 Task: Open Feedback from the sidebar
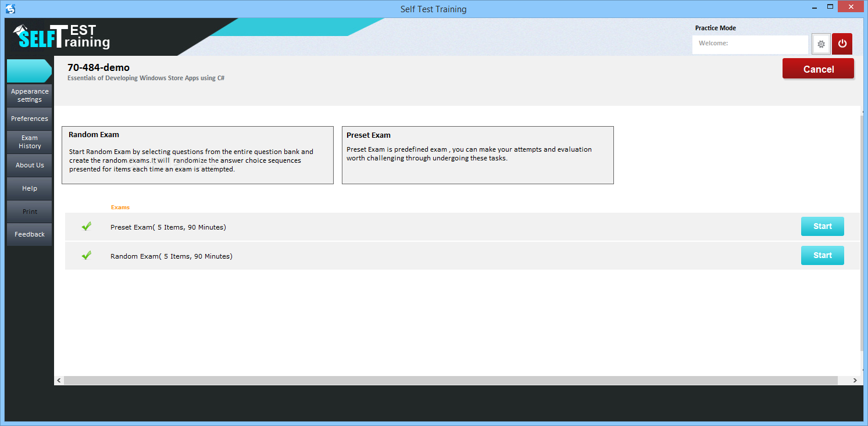(x=30, y=234)
